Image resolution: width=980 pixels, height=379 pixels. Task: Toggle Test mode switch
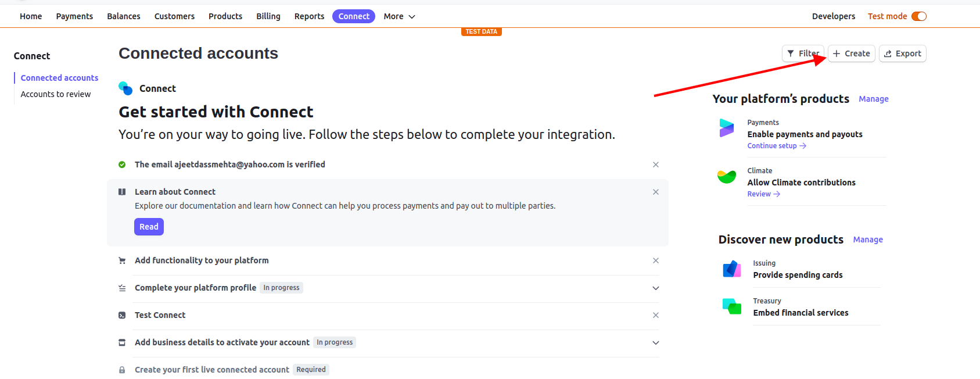918,16
